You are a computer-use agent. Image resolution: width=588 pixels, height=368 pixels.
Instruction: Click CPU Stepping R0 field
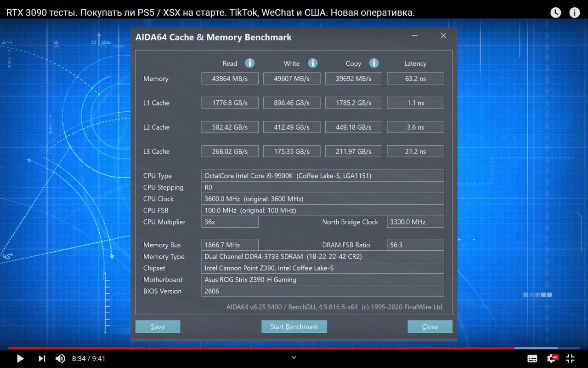pyautogui.click(x=322, y=187)
